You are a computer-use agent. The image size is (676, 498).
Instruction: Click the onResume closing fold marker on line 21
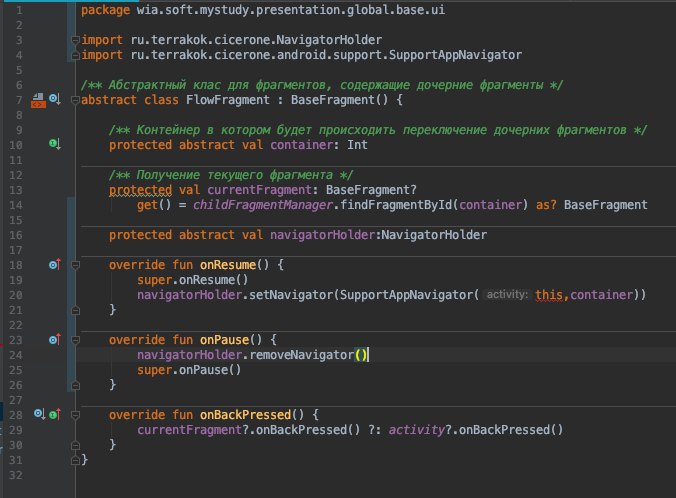coord(75,310)
